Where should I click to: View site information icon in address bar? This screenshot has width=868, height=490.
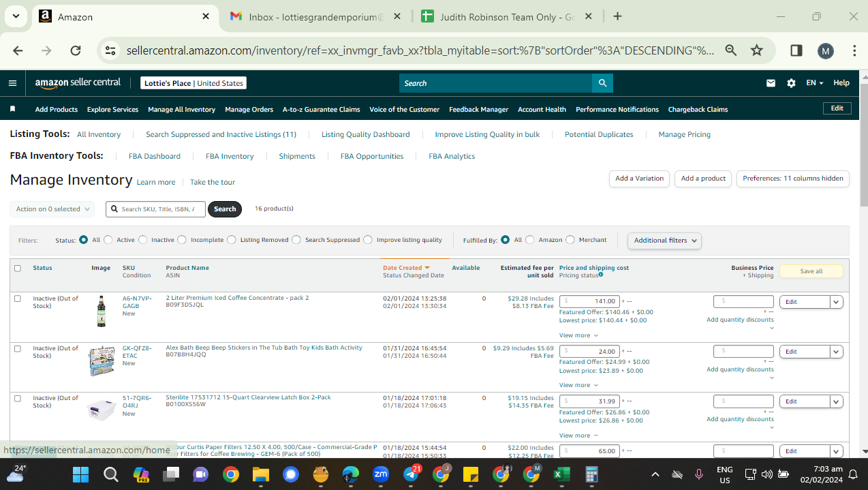click(x=109, y=50)
